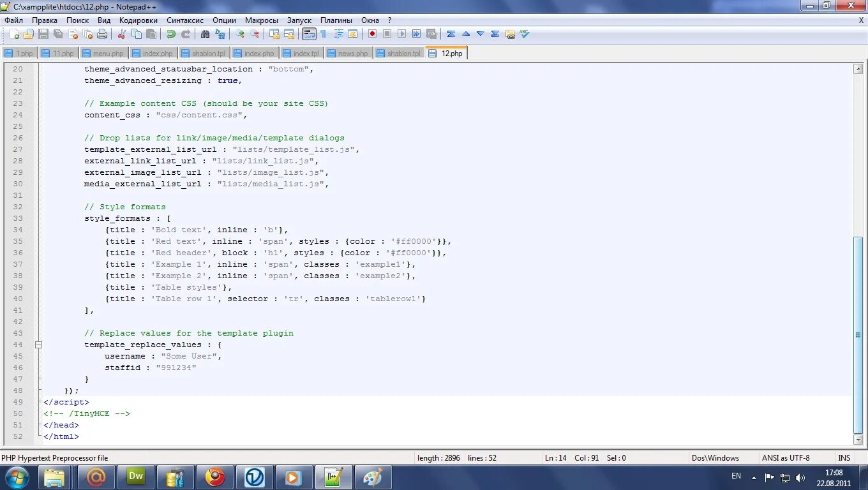Collapse the fold marker at line 44
Screen dimensions: 868x490
pos(38,345)
